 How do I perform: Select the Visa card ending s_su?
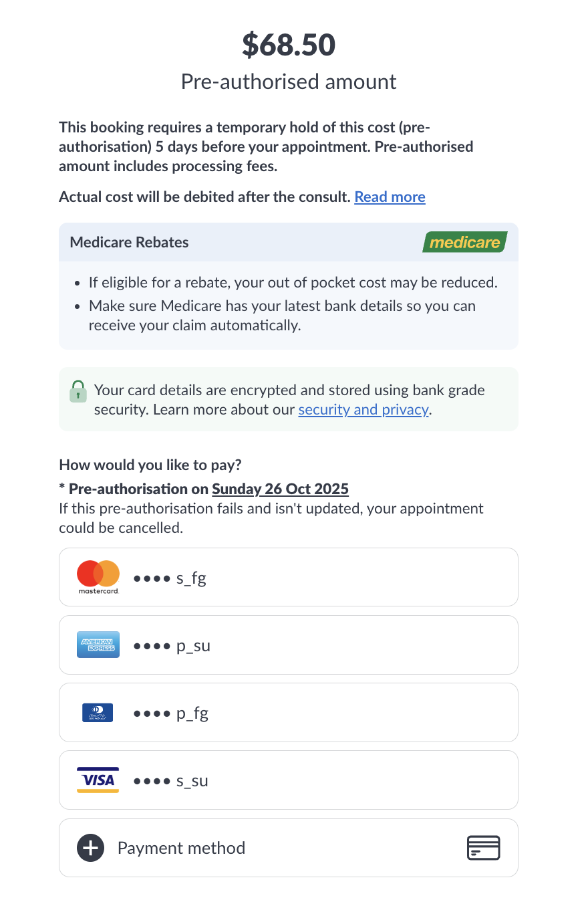click(288, 780)
